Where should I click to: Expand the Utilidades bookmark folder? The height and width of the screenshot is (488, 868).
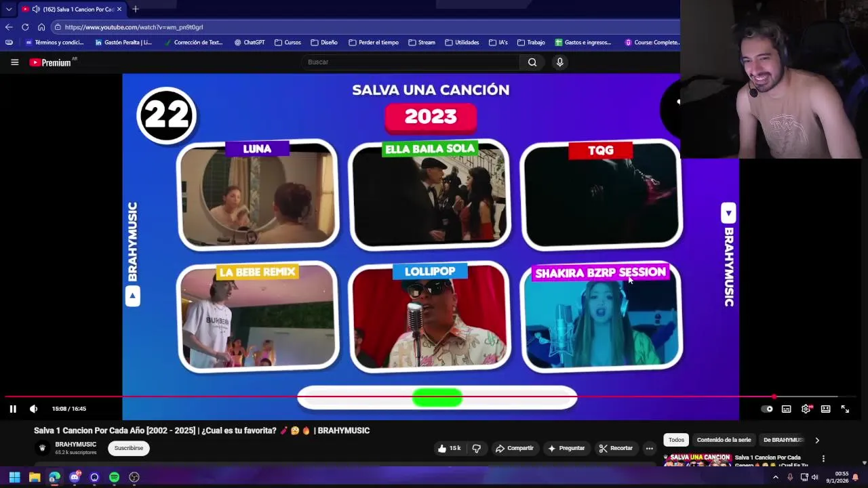point(462,43)
